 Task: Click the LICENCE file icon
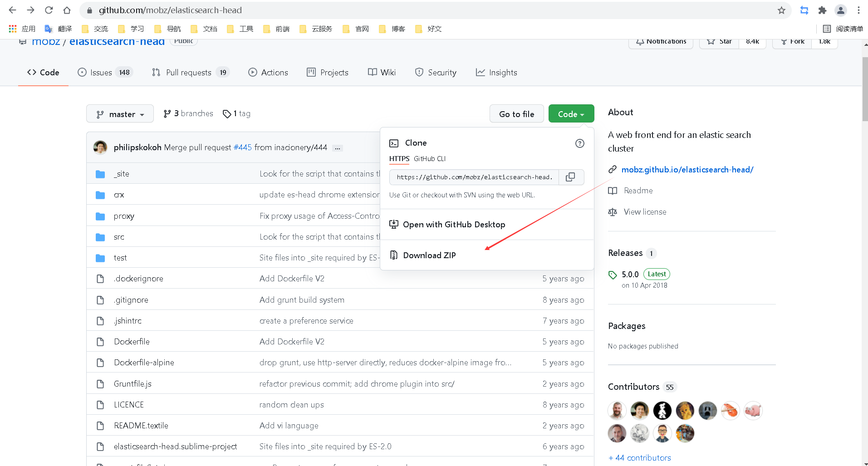tap(100, 405)
